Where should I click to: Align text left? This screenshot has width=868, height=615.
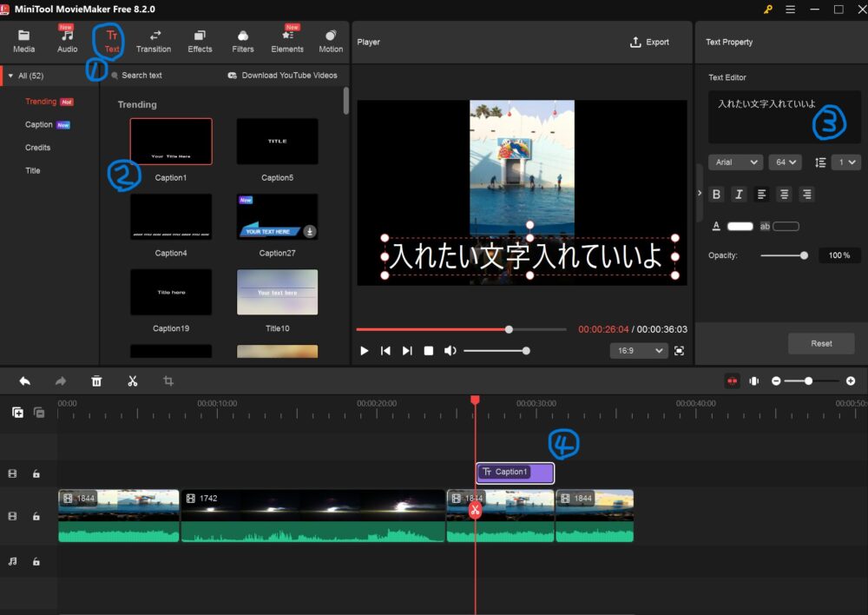click(762, 195)
